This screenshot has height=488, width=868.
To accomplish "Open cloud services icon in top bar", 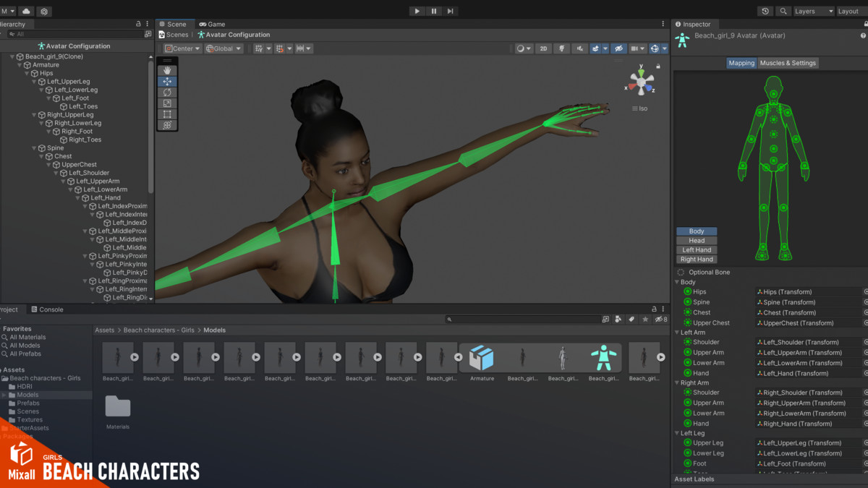I will [26, 12].
